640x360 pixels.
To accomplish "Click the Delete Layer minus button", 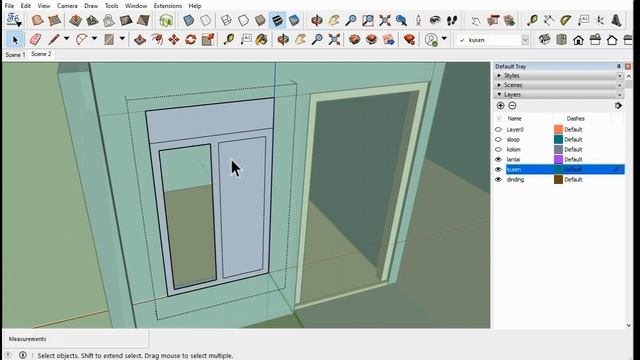I will click(512, 106).
